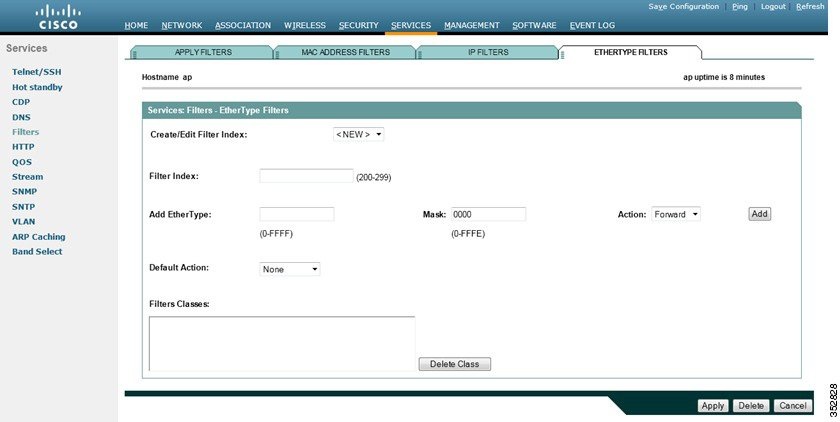Open the Default Action dropdown
Viewport: 840px width, 422px height.
click(289, 269)
